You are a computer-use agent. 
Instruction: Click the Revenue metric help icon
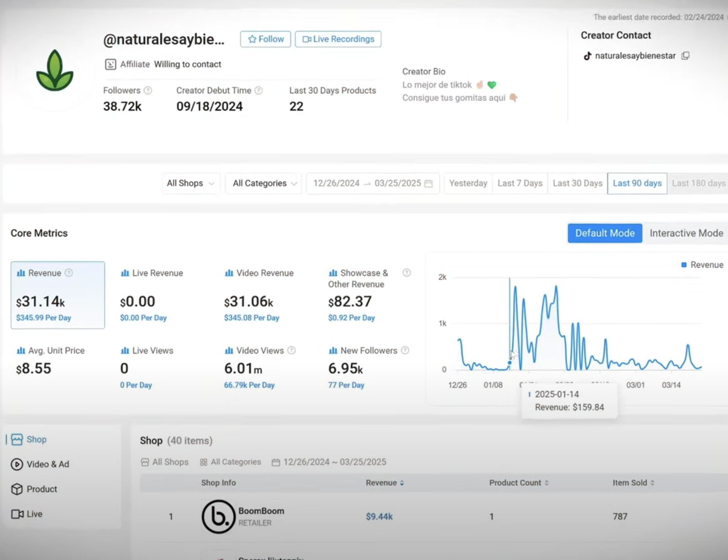[x=69, y=273]
